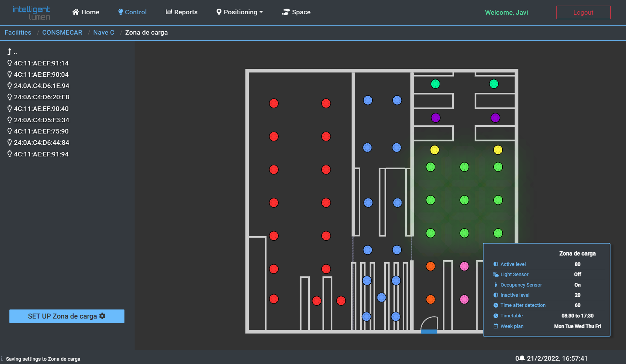Go to Nave C breadcrumb link
The width and height of the screenshot is (626, 364).
(x=104, y=32)
